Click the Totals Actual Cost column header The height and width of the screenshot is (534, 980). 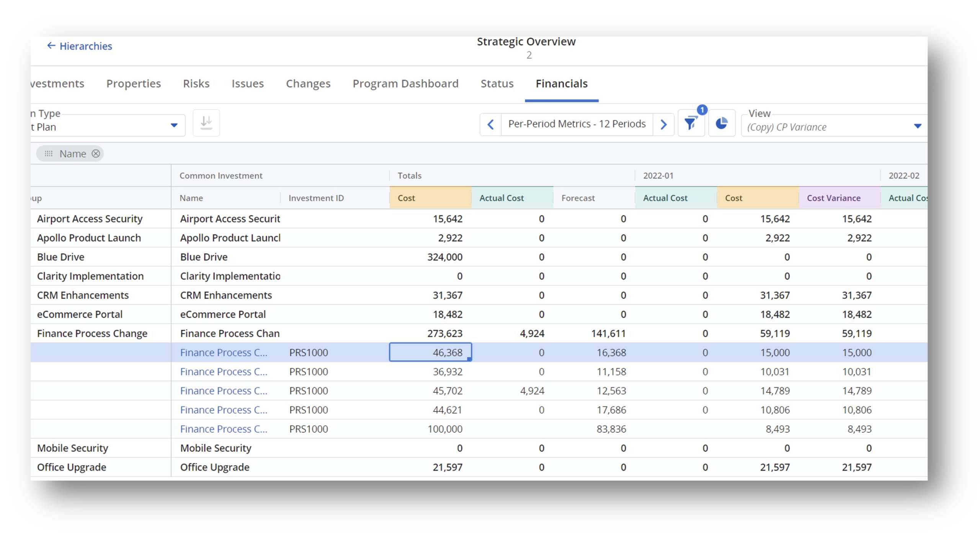pos(512,198)
